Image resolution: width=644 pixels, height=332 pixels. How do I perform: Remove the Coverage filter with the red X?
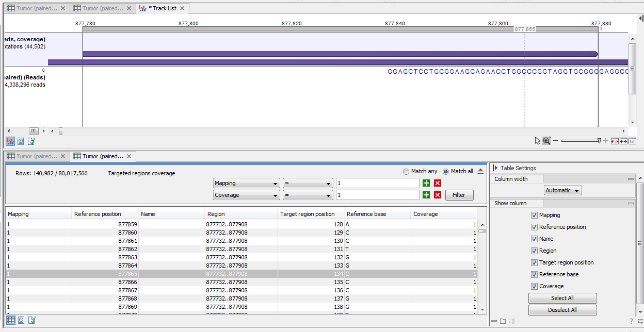tap(437, 195)
